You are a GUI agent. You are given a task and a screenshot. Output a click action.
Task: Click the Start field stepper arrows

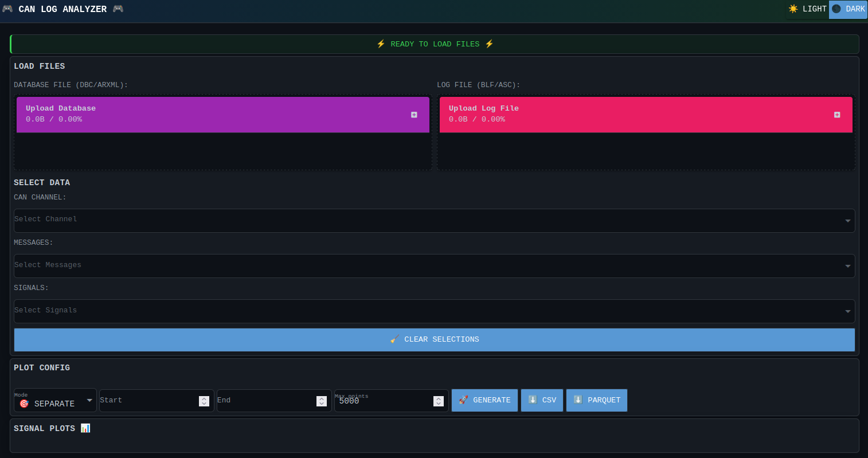click(x=204, y=401)
